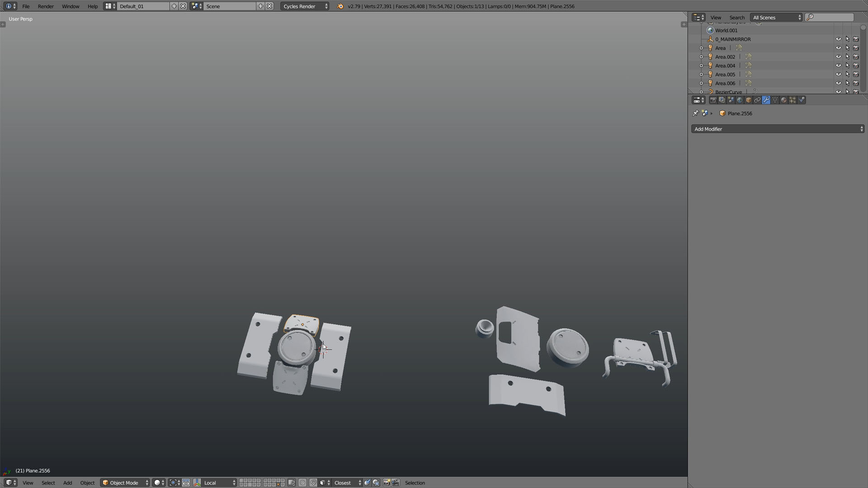Open the Object Constraints chain-link tab
868x488 pixels.
[x=757, y=100]
